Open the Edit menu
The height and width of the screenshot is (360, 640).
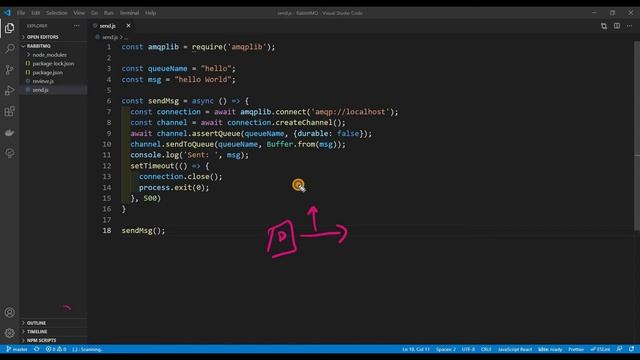click(36, 13)
